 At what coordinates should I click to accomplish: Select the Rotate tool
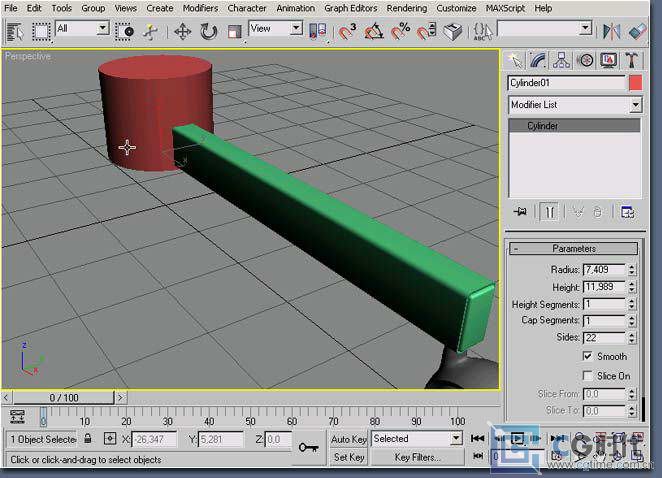pos(208,32)
